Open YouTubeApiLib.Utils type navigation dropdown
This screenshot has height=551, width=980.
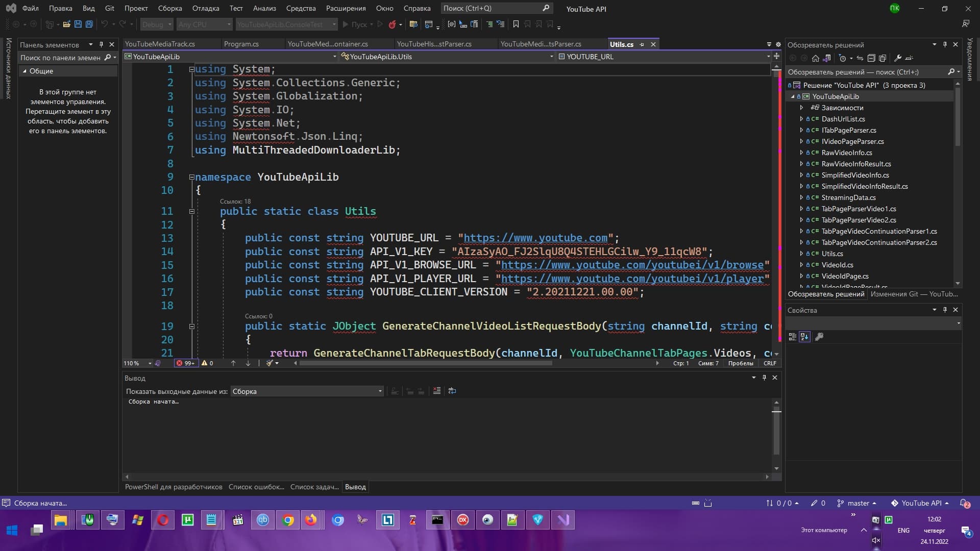click(x=447, y=57)
